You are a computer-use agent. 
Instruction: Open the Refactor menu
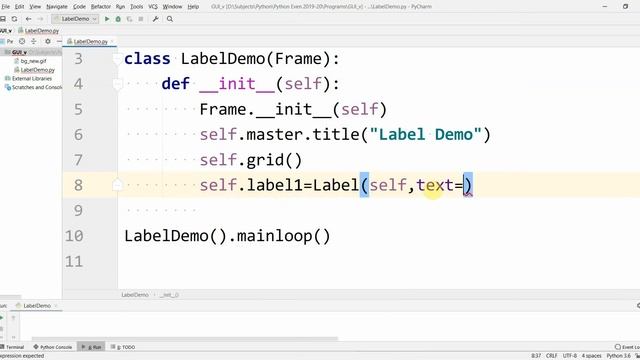point(100,7)
